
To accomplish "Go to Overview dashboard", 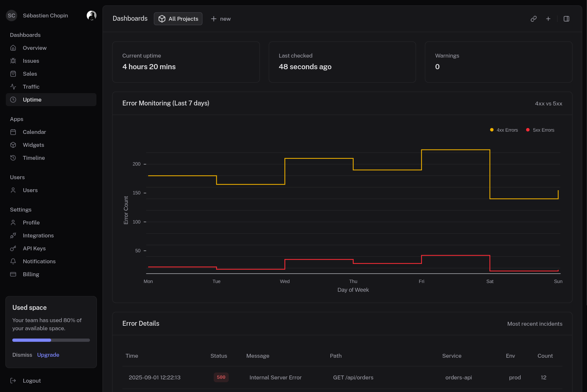I will pos(35,48).
